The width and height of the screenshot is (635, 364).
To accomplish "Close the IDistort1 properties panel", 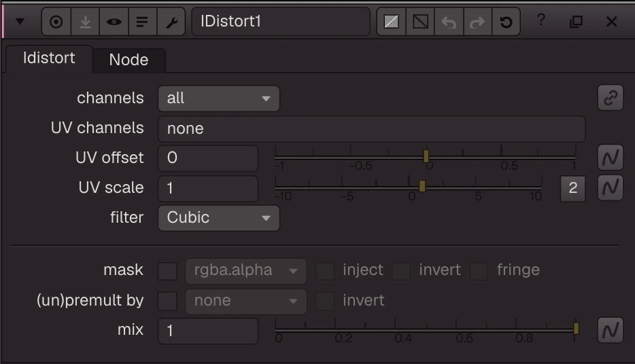I will (x=611, y=22).
